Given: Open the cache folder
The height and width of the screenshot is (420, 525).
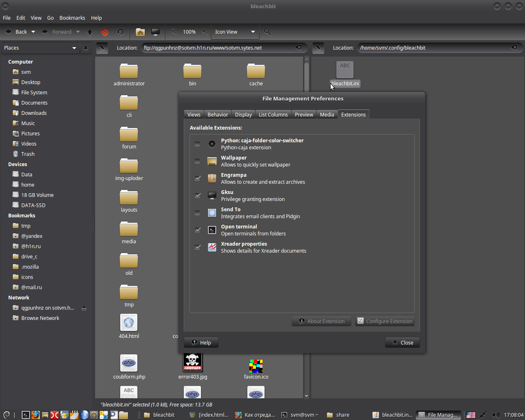Looking at the screenshot, I should (x=256, y=75).
